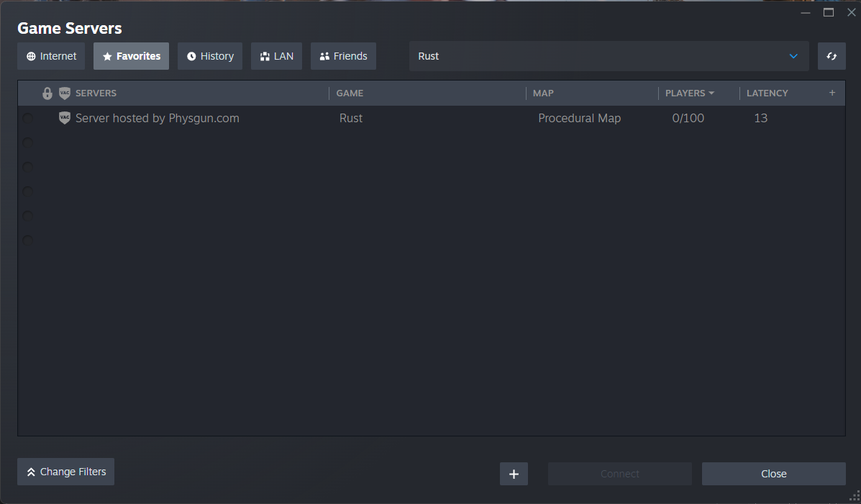Sort servers by Players column
861x504 pixels.
689,93
